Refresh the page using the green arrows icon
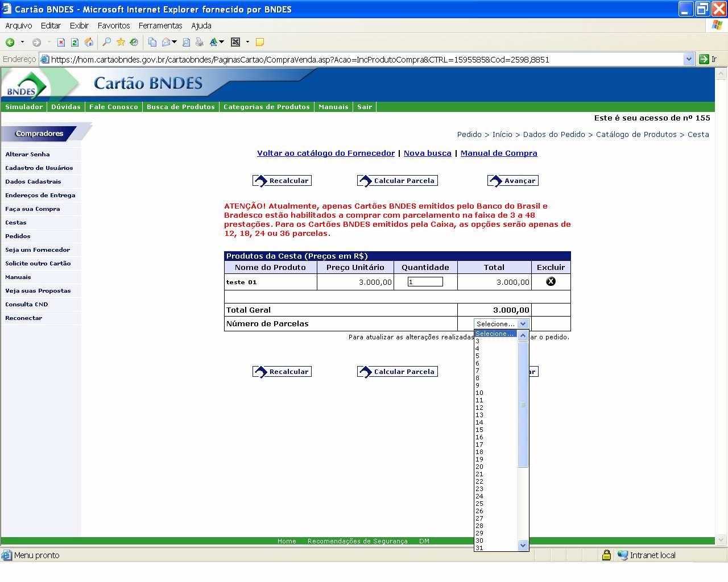 pos(75,42)
